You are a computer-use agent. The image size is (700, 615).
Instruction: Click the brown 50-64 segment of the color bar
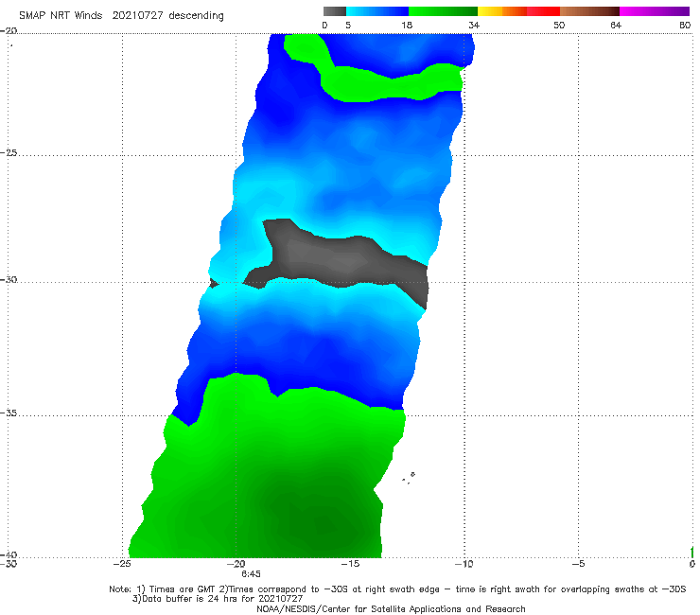[589, 11]
